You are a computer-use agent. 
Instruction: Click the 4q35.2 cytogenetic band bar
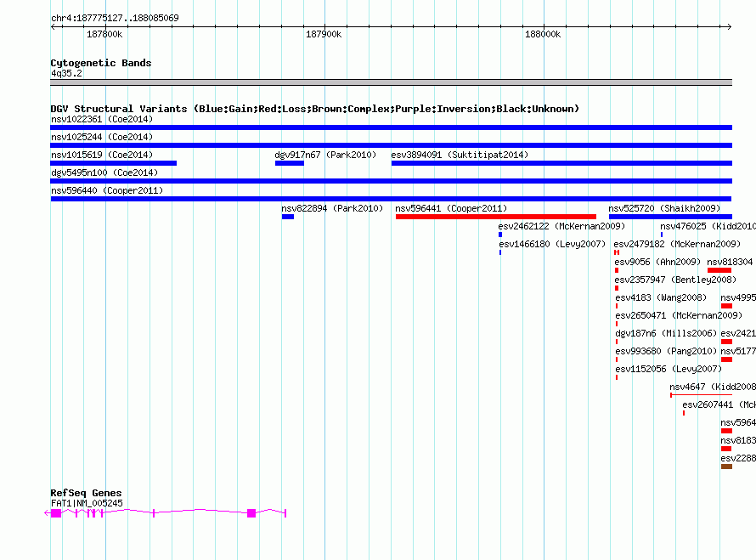[x=391, y=82]
